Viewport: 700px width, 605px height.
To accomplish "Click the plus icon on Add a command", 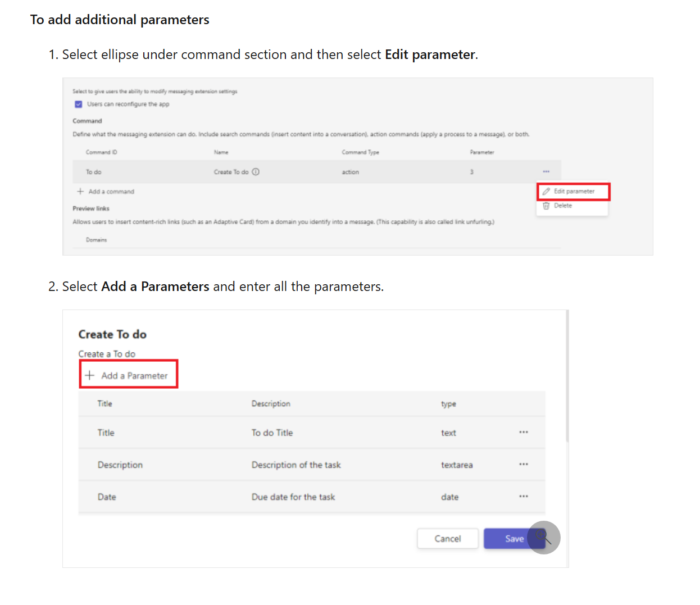I will click(x=79, y=192).
